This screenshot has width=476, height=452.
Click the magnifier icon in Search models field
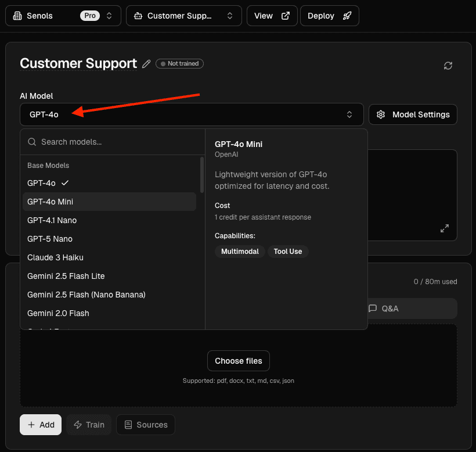tap(32, 141)
